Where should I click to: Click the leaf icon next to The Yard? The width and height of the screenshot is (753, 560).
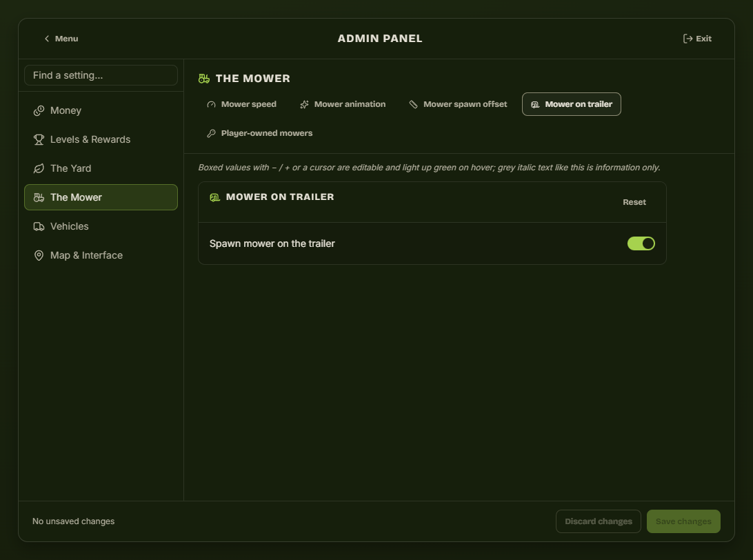click(39, 168)
